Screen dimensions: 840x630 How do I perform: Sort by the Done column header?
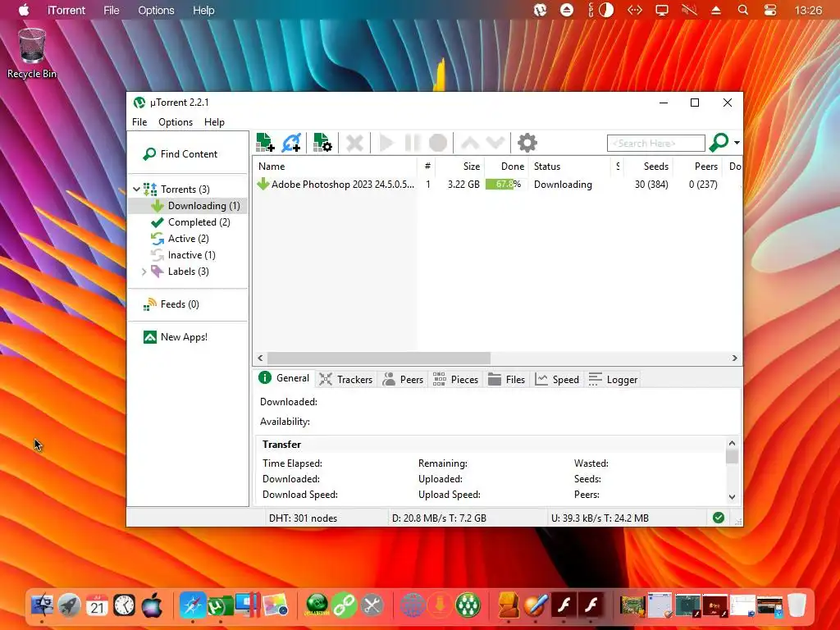coord(506,167)
